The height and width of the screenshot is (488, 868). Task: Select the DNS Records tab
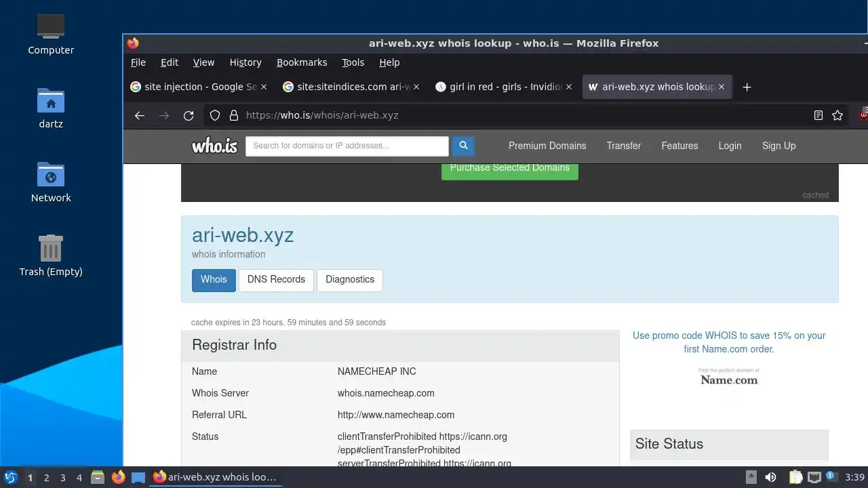276,279
